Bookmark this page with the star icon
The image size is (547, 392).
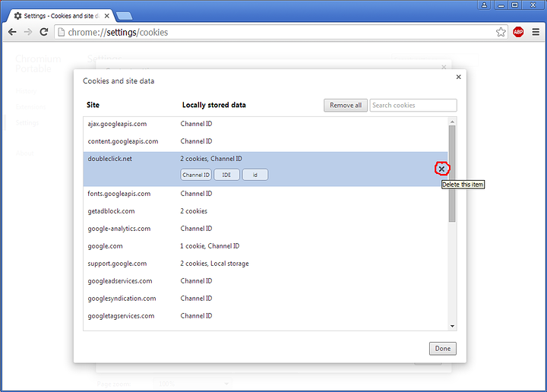(501, 32)
